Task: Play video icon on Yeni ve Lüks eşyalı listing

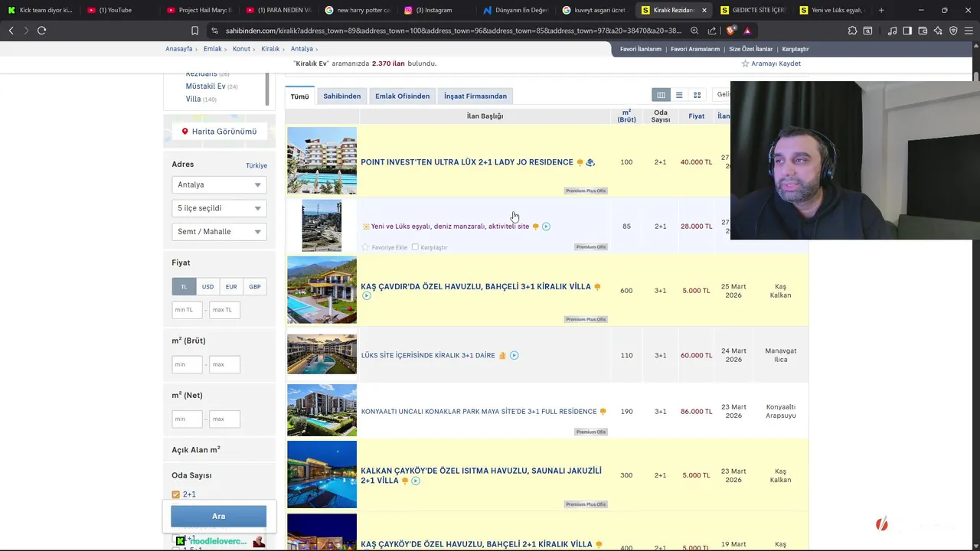Action: click(546, 227)
